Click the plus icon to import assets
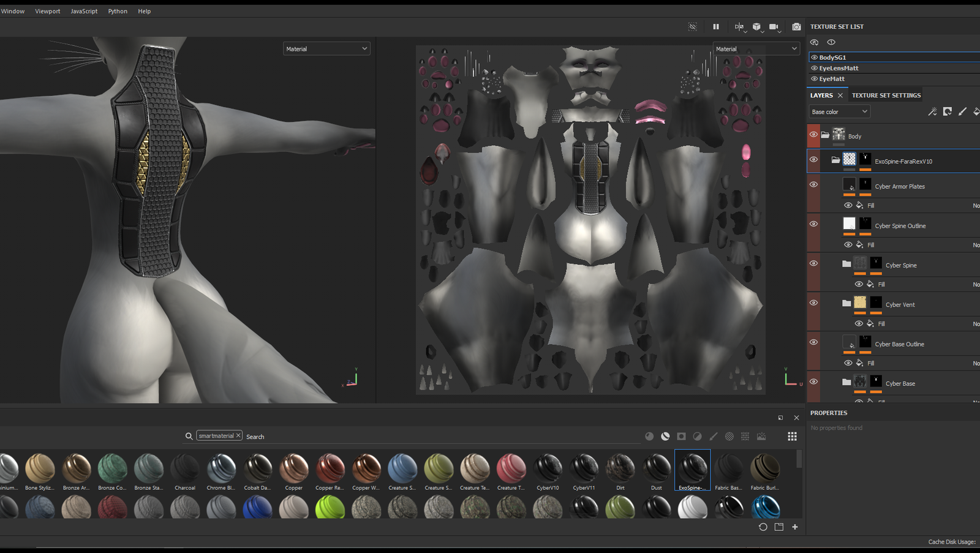 (795, 527)
